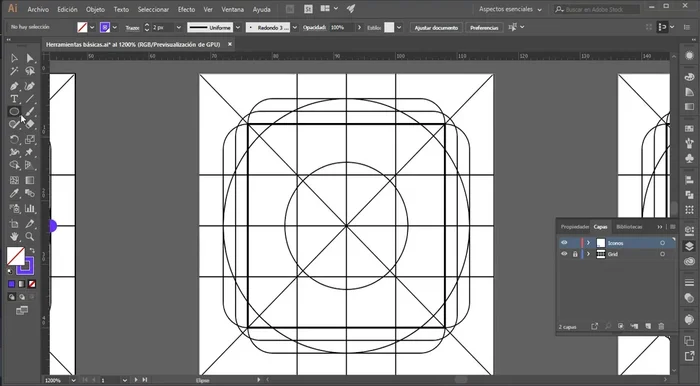Select the Zoom magnifier tool

coord(30,237)
